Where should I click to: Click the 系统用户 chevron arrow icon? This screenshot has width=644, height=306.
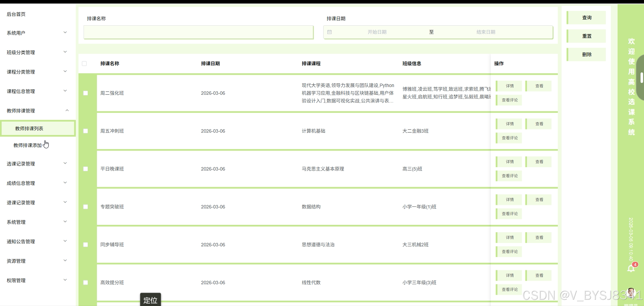coord(65,32)
